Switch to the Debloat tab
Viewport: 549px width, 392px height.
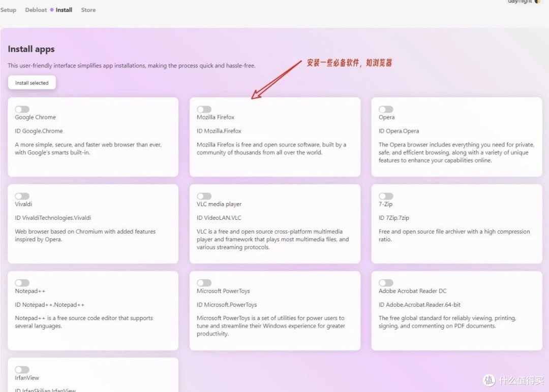click(36, 10)
